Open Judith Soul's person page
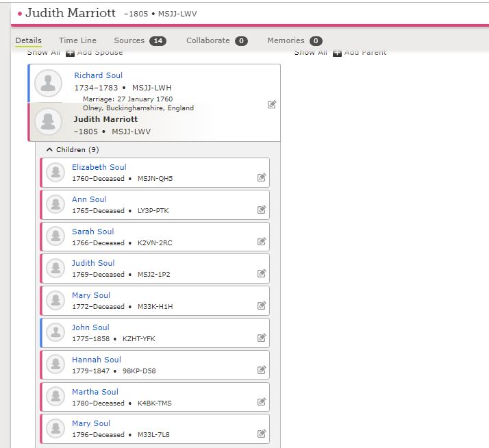This screenshot has width=489, height=448. (x=93, y=262)
